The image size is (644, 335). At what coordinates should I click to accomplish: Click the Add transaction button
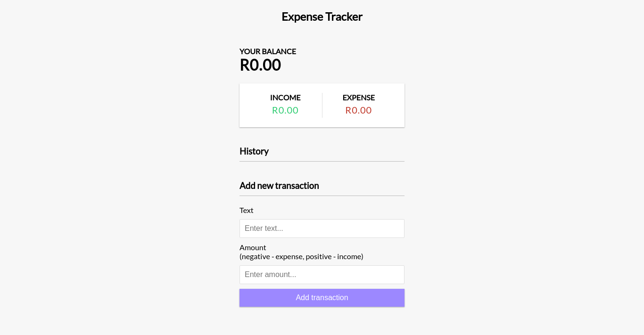point(322,298)
